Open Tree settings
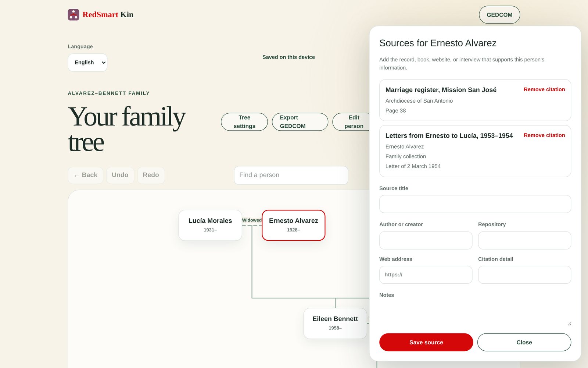The height and width of the screenshot is (368, 588). [244, 122]
